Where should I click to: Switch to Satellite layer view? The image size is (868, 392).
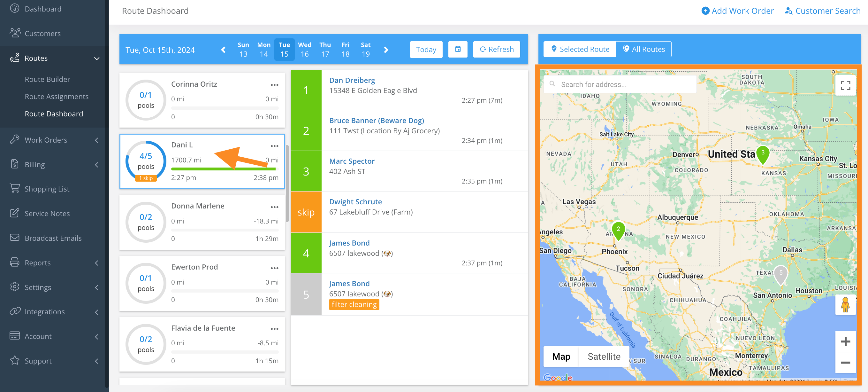click(604, 356)
